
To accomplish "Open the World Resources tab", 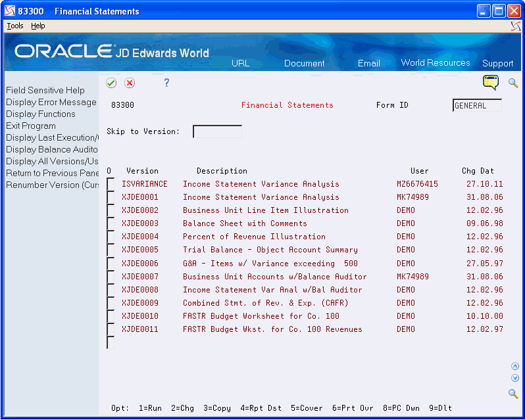I will coord(436,63).
